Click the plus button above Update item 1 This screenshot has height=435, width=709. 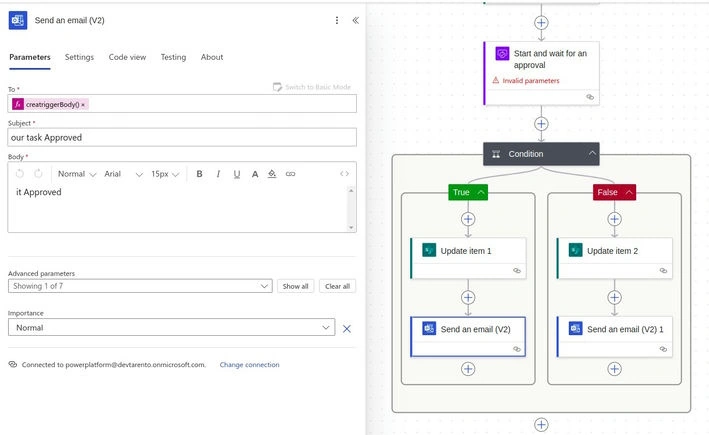click(468, 219)
